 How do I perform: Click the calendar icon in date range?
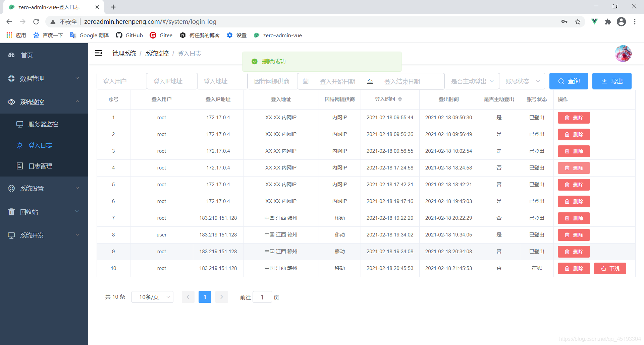(x=306, y=81)
